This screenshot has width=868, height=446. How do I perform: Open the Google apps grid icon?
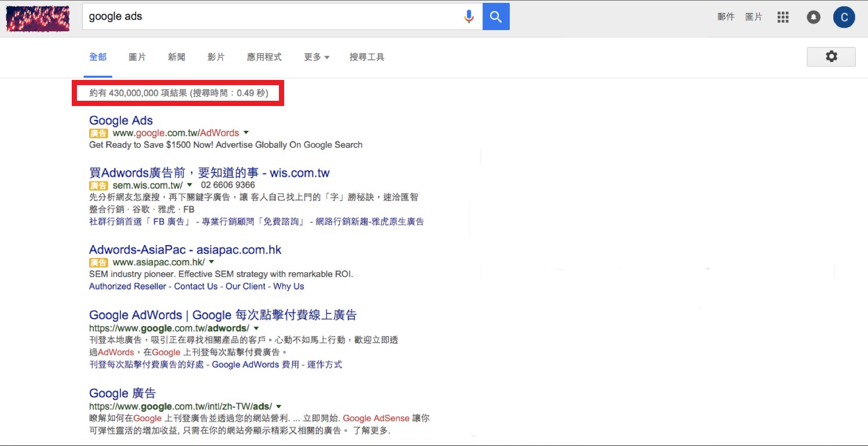pyautogui.click(x=783, y=17)
